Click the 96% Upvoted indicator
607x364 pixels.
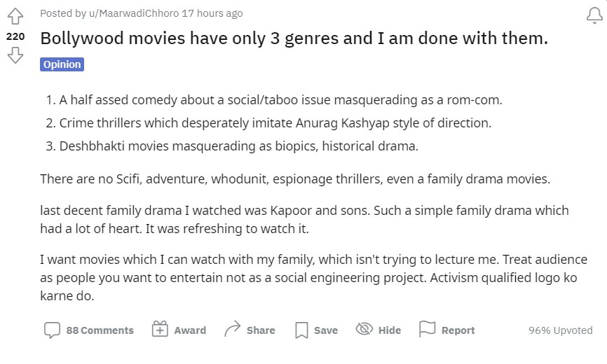pos(561,330)
